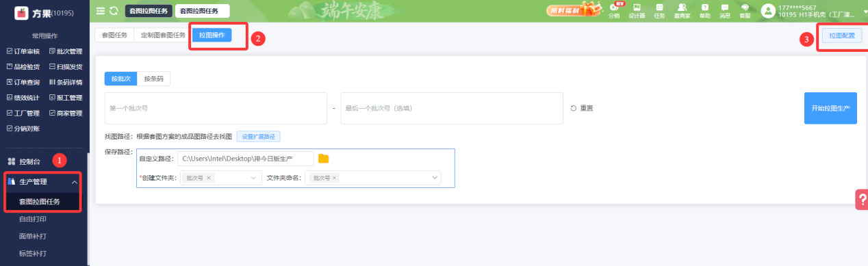Click the 拉图配置 button
This screenshot has height=266, width=868.
click(841, 36)
